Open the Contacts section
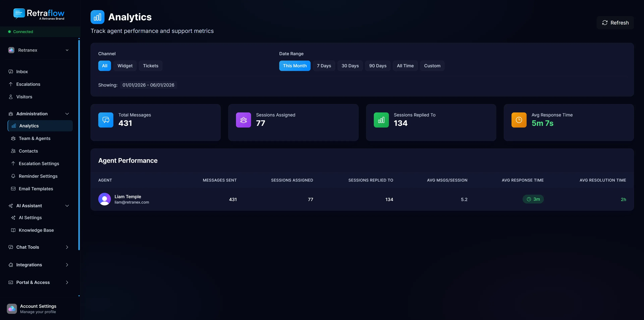 point(28,151)
